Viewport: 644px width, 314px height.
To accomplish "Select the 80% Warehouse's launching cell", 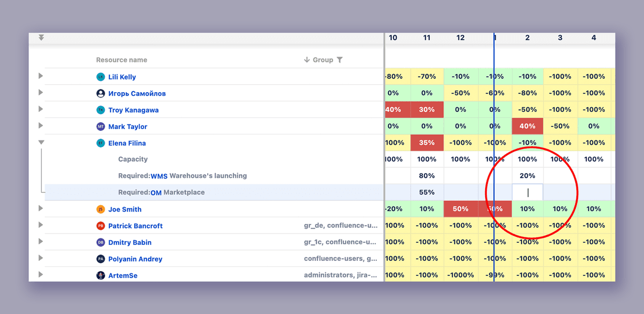I will (x=427, y=176).
